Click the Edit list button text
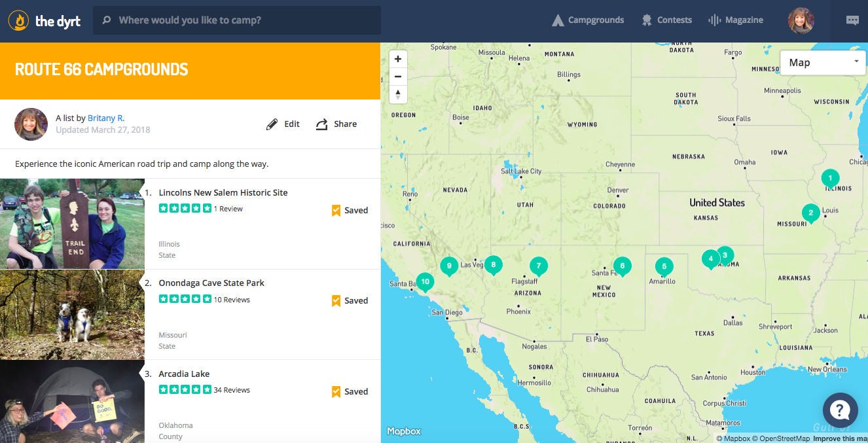The height and width of the screenshot is (443, 868). coord(292,124)
